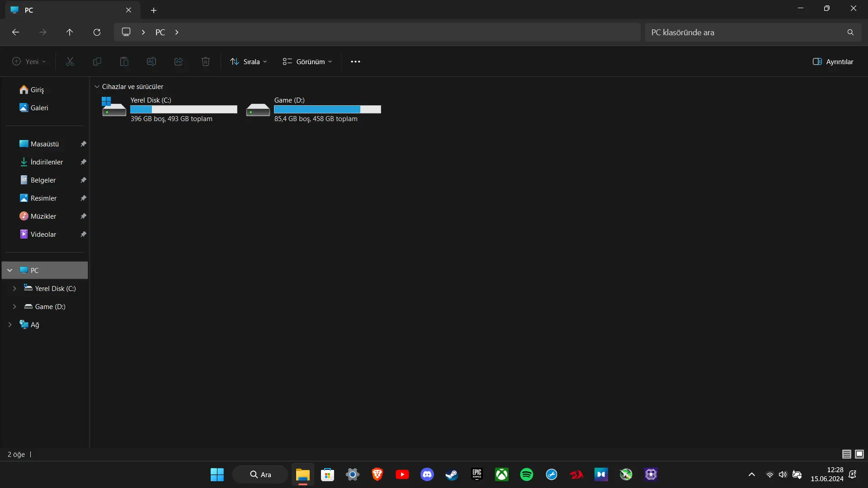868x488 pixels.
Task: Show hidden system tray icons
Action: pos(751,474)
